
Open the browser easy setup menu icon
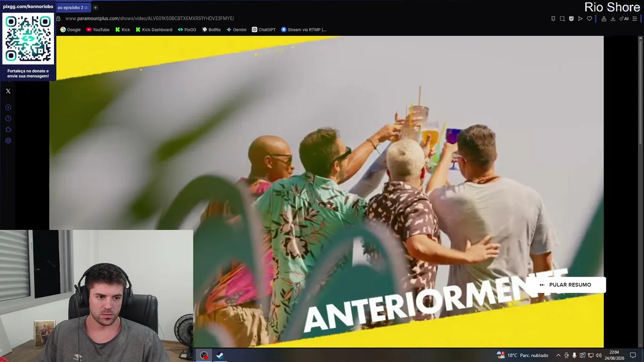(635, 19)
